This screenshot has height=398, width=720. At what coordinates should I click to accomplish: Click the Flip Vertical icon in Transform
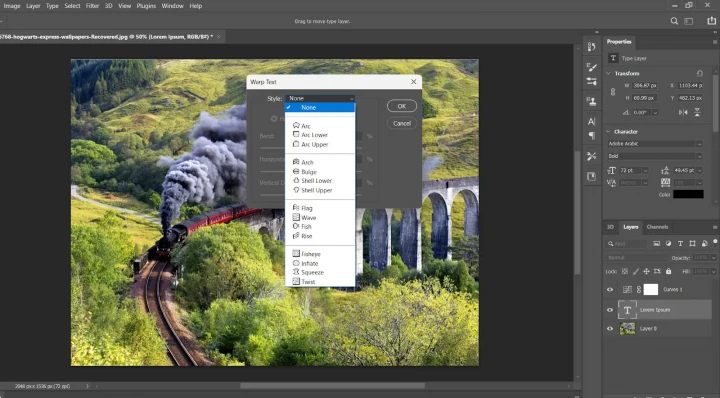pyautogui.click(x=697, y=112)
